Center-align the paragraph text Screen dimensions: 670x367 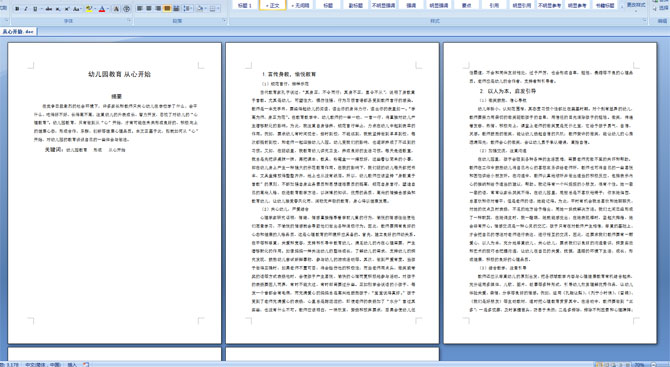coord(149,8)
